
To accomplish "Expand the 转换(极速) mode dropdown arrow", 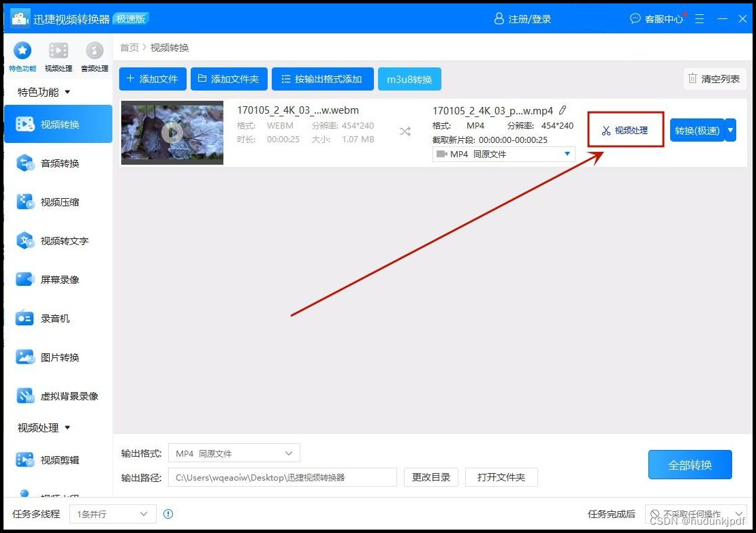I will [730, 130].
